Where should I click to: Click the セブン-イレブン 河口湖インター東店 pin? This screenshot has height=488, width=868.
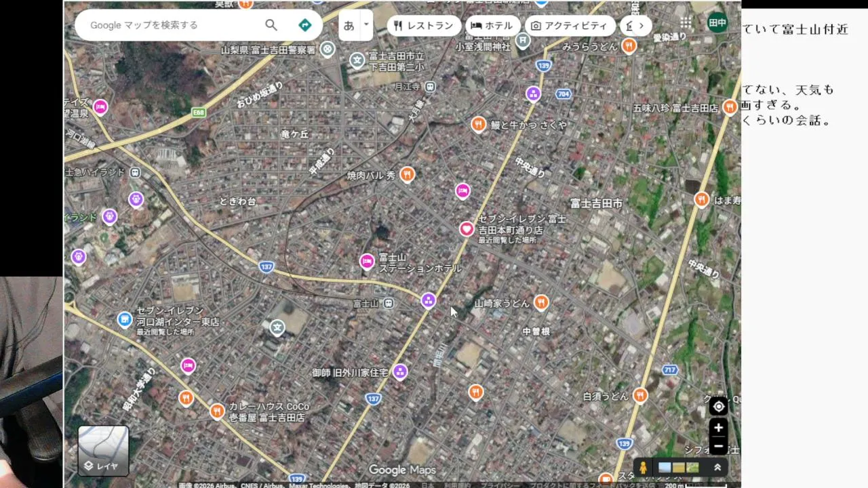125,319
